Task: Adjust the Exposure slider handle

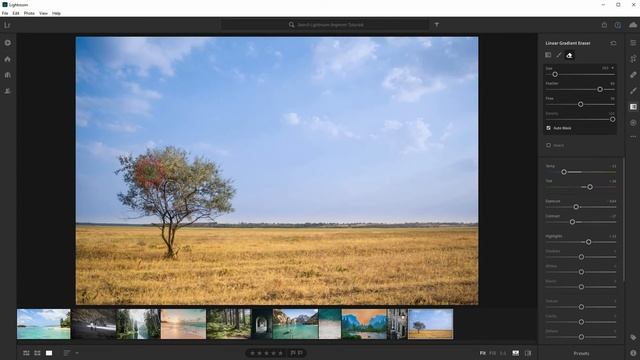Action: click(x=576, y=207)
